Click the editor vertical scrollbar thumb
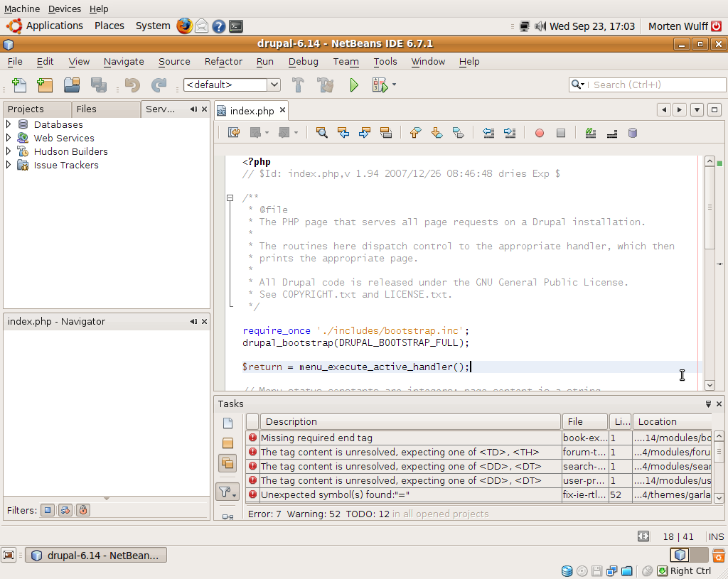Image resolution: width=728 pixels, height=579 pixels. coord(710,207)
